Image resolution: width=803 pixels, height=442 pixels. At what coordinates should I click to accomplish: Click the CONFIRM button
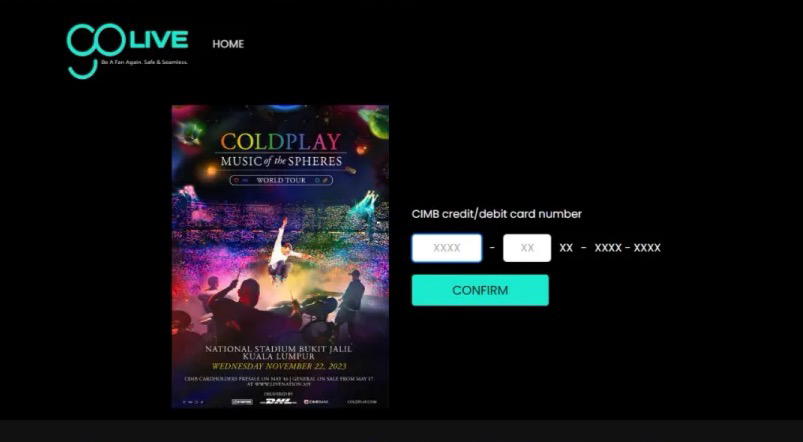tap(480, 290)
